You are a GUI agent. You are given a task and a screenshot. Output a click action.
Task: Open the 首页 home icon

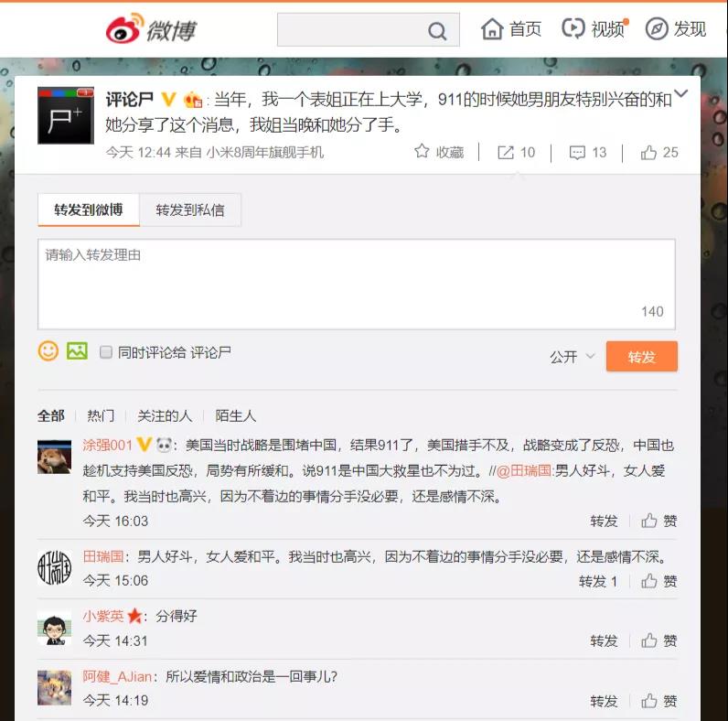pyautogui.click(x=492, y=29)
